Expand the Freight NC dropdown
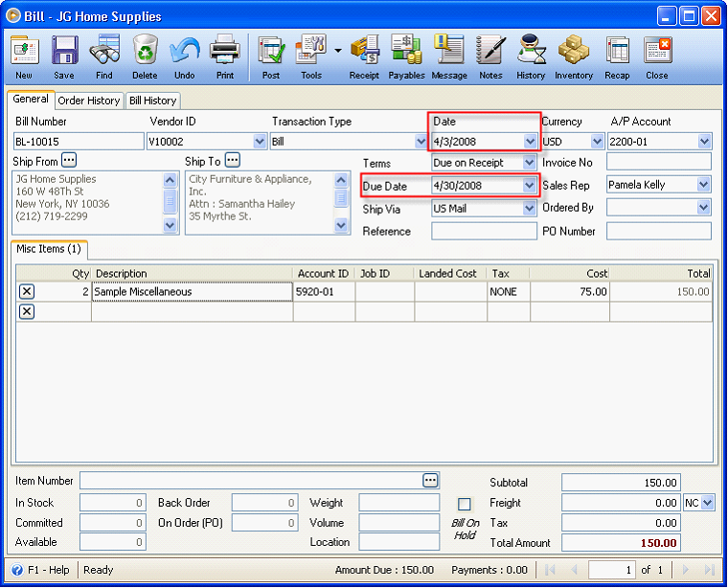The image size is (728, 588). 708,503
